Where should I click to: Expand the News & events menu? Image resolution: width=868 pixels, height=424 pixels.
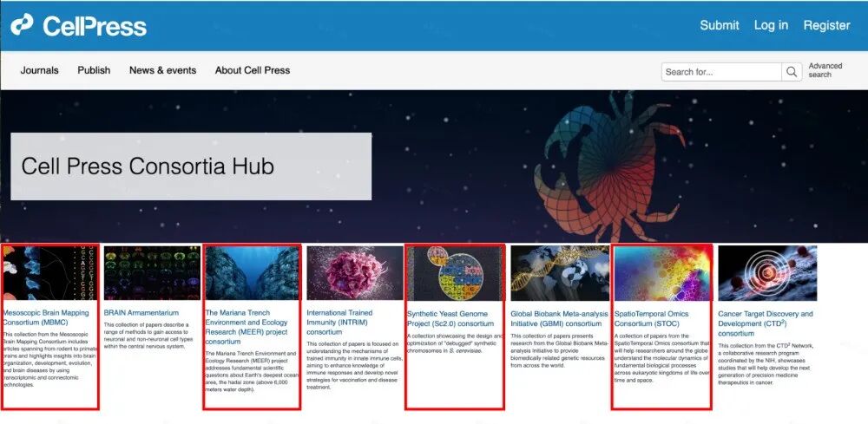coord(162,70)
